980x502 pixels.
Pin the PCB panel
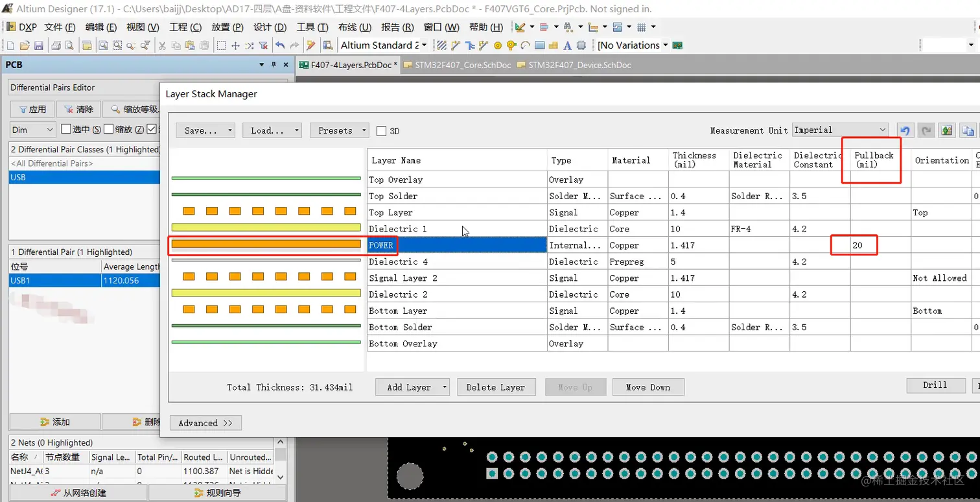pyautogui.click(x=274, y=65)
